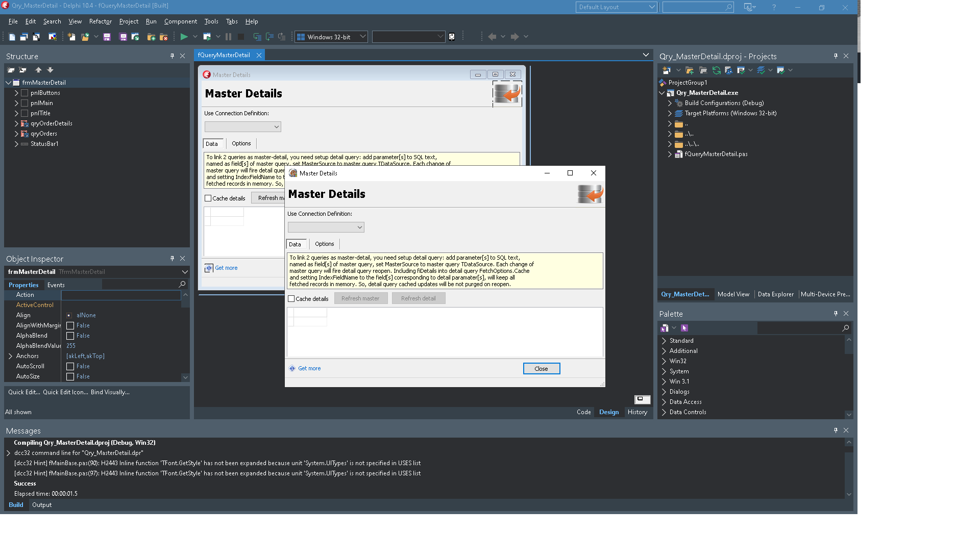Click the Save toolbar icon

pos(107,37)
